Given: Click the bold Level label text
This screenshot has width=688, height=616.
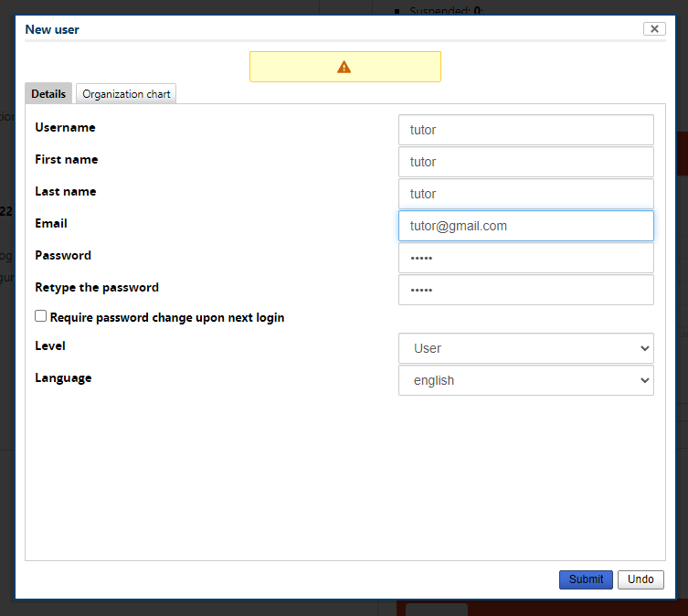Looking at the screenshot, I should coord(50,345).
